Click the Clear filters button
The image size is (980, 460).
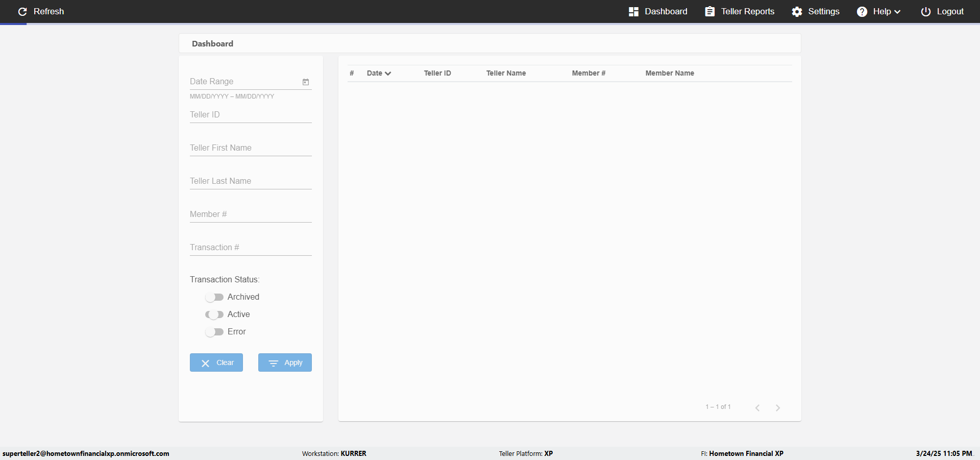pyautogui.click(x=216, y=362)
